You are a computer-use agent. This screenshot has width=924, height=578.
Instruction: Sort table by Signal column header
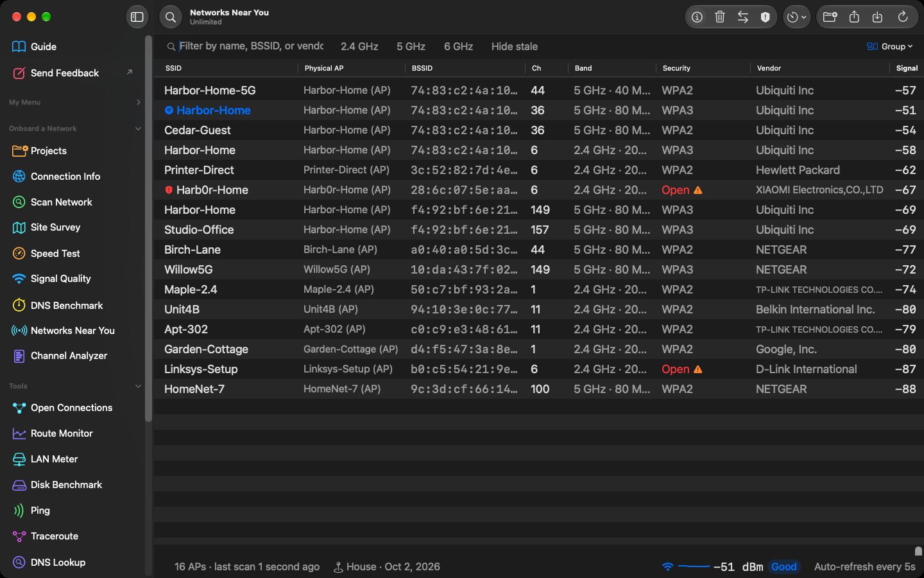(x=907, y=68)
